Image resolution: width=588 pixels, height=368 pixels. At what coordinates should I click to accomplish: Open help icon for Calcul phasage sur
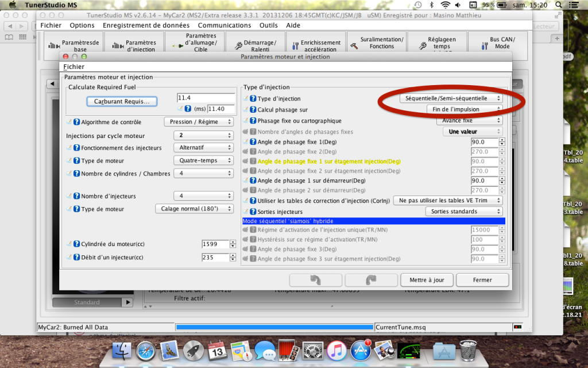tap(253, 110)
